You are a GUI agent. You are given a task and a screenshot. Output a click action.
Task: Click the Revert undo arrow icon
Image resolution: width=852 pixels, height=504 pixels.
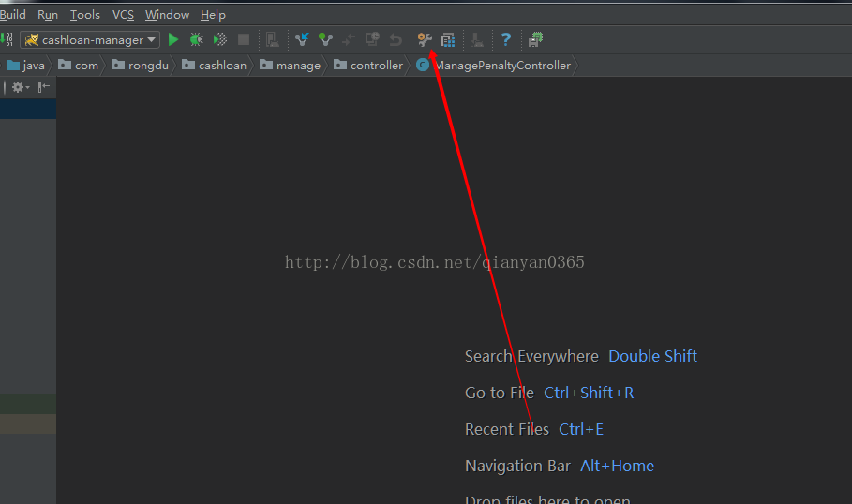(x=396, y=39)
